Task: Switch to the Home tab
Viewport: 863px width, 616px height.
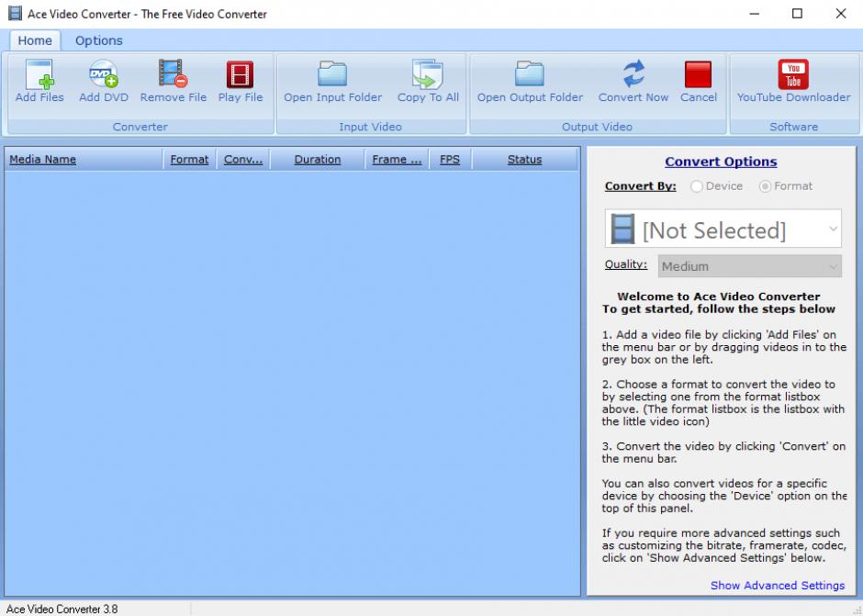Action: 35,40
